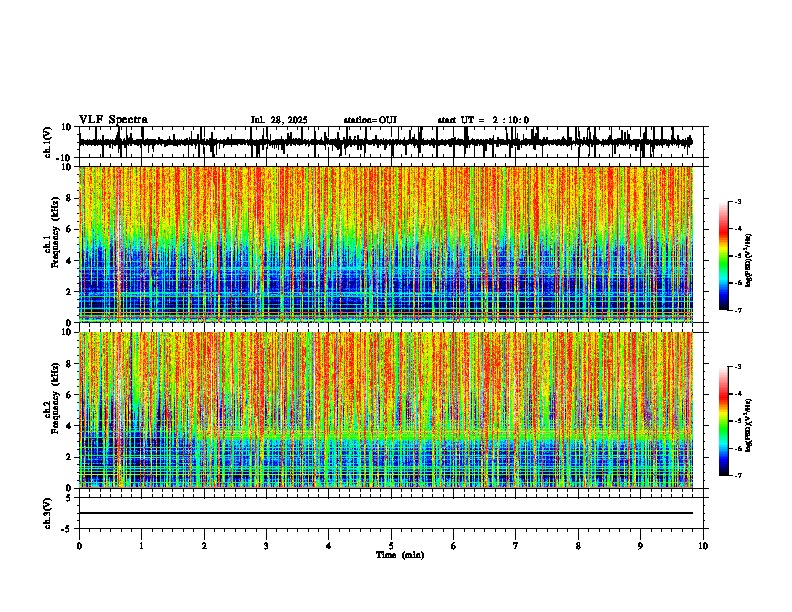792x612 pixels.
Task: Select the "start UT = 2:10:0" header text
Action: click(x=483, y=120)
